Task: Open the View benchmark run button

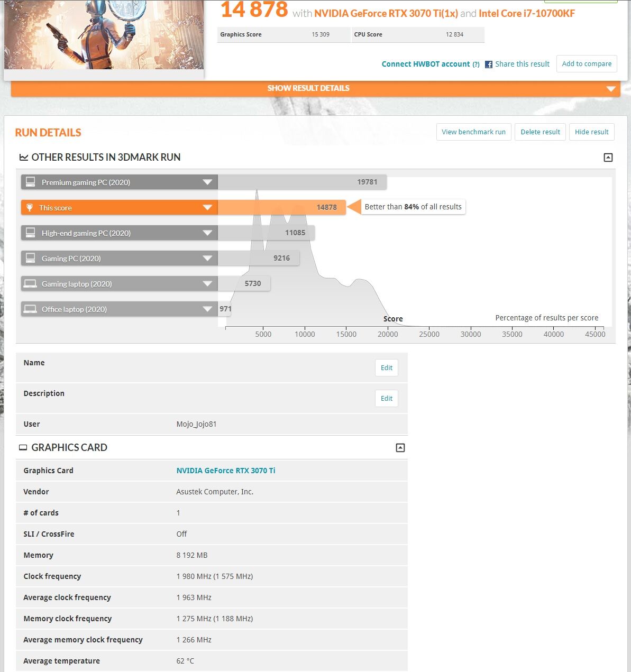Action: click(473, 132)
